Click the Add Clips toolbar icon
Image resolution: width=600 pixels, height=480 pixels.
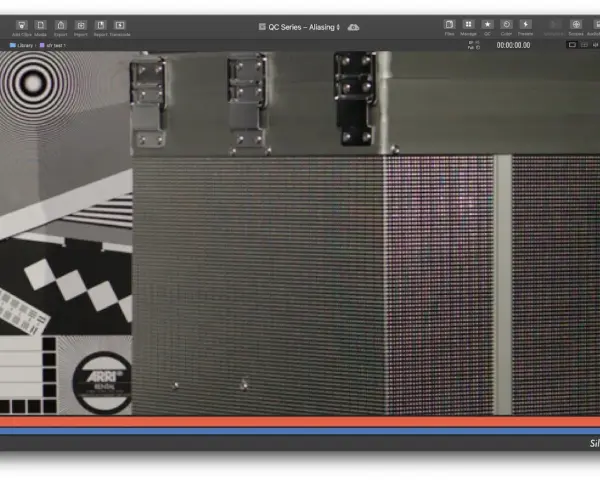[22, 25]
